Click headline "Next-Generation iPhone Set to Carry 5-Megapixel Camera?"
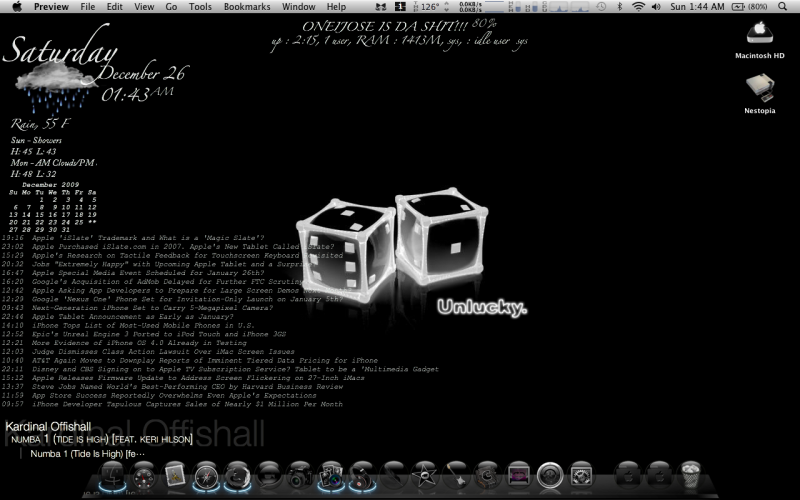The width and height of the screenshot is (800, 500). (x=152, y=308)
